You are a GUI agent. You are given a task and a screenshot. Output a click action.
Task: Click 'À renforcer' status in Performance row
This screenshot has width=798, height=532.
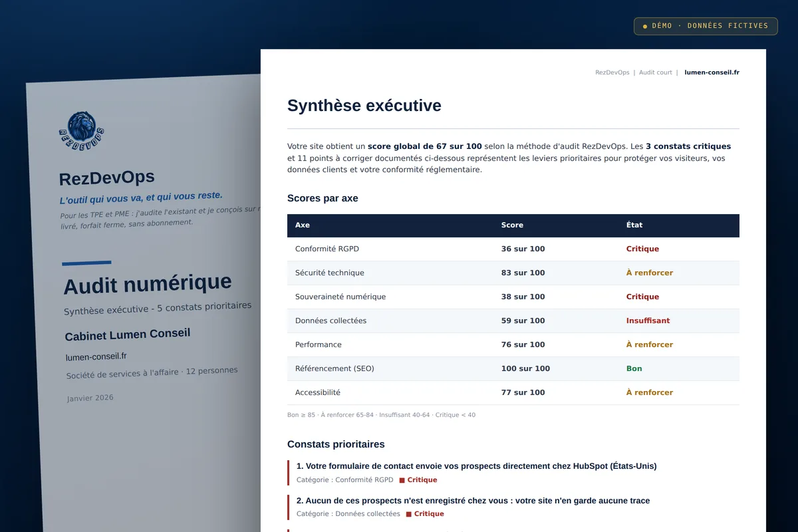pos(650,344)
